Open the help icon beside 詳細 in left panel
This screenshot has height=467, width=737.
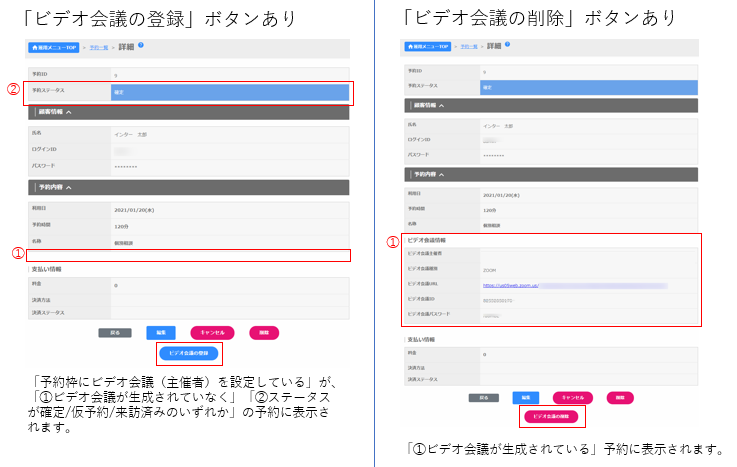(x=142, y=45)
